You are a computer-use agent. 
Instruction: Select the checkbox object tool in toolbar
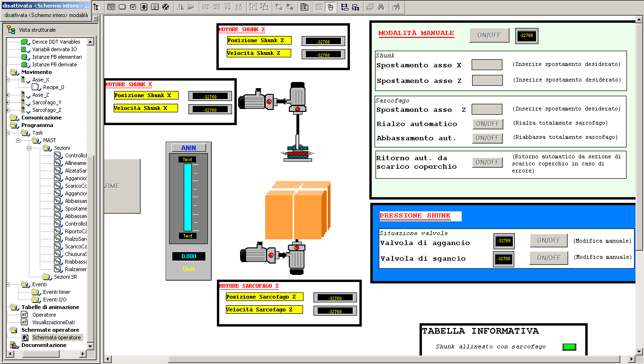[x=133, y=7]
